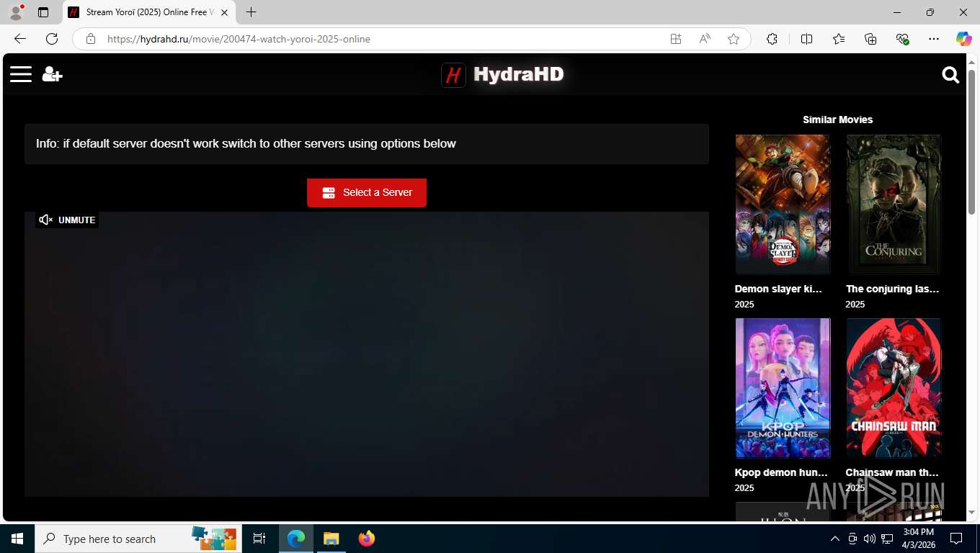This screenshot has width=980, height=553.
Task: Go back to the previous page
Action: [20, 39]
